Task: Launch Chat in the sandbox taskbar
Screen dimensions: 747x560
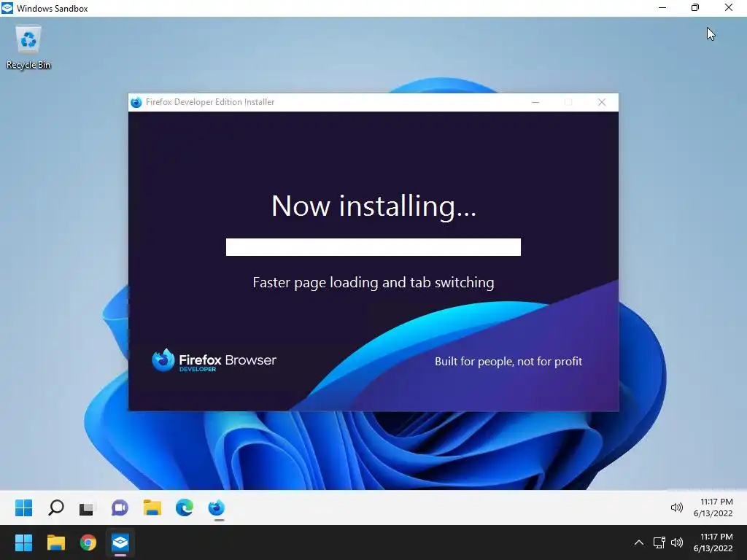Action: (x=120, y=508)
